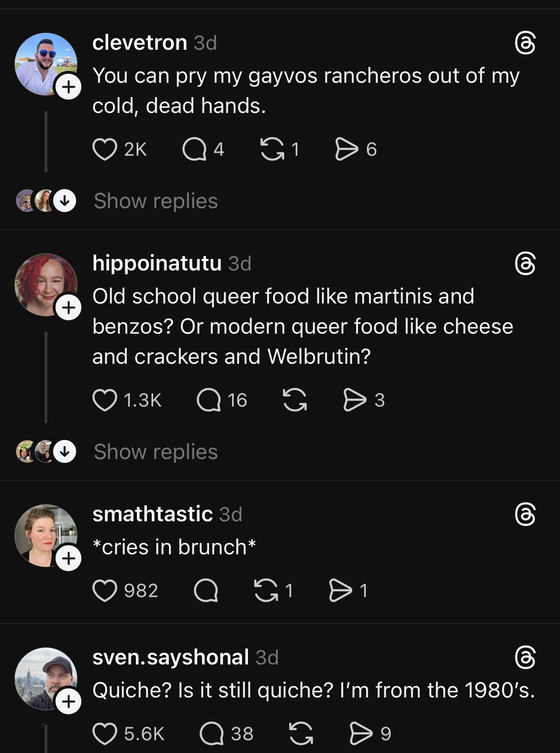Like hippoinatutu's queer food post
560x753 pixels.
[105, 400]
